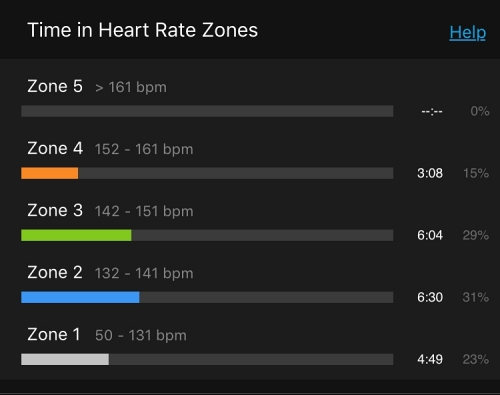Click the Zone 3 label

click(x=55, y=210)
